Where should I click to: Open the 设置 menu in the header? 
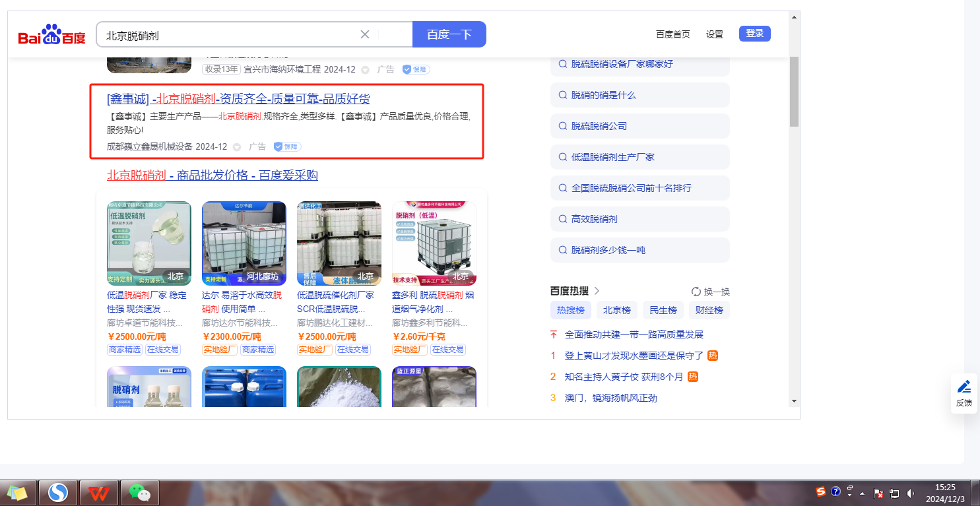(715, 34)
